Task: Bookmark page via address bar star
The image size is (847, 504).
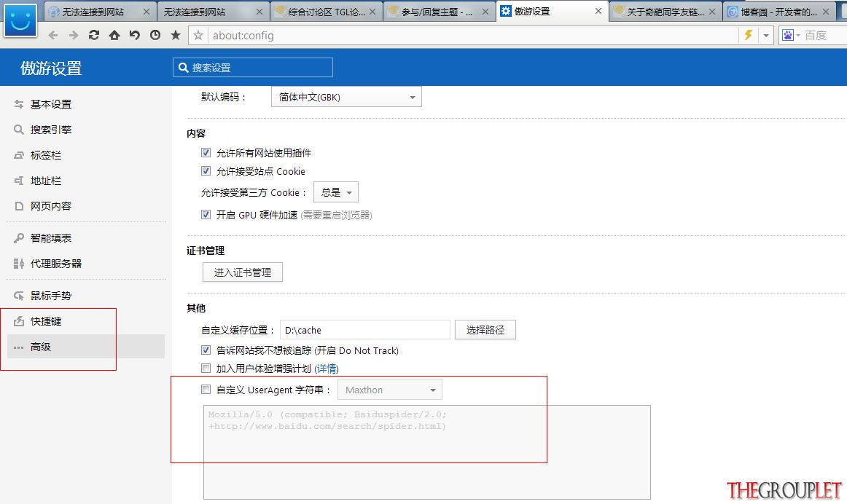Action: point(198,36)
